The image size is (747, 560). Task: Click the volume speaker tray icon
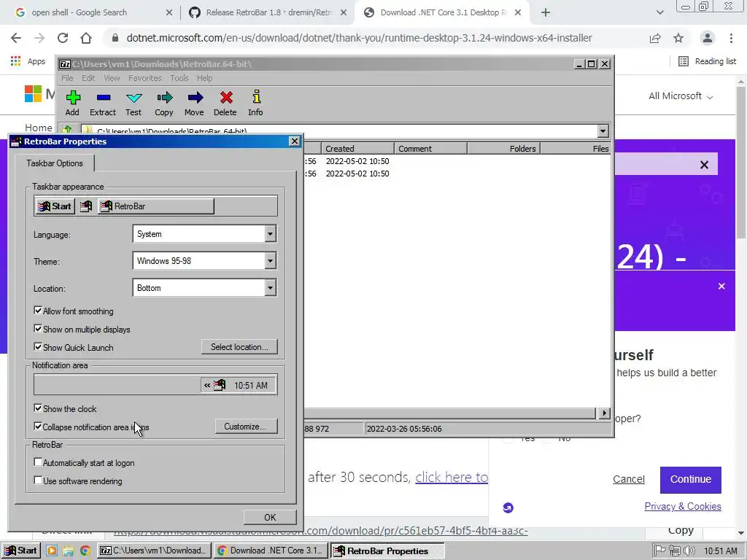point(689,551)
